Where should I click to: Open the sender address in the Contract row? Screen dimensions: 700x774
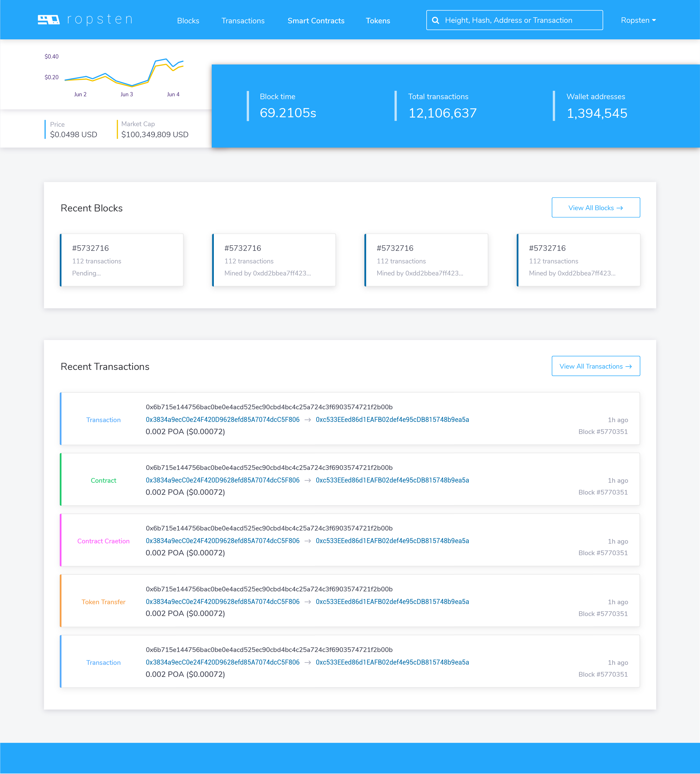[223, 480]
